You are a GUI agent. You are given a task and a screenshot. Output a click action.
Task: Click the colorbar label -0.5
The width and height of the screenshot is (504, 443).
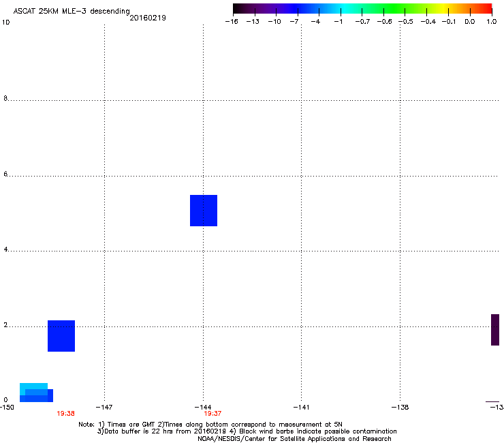406,22
